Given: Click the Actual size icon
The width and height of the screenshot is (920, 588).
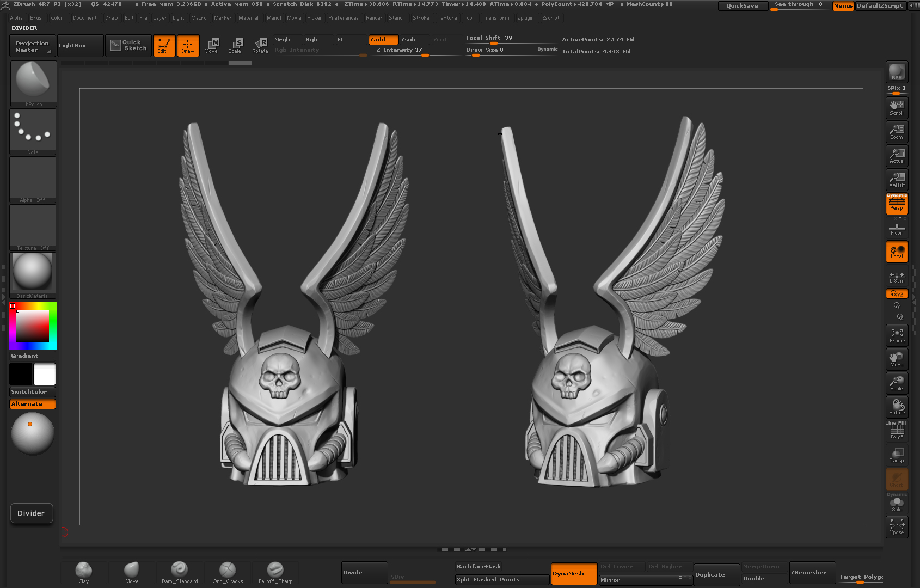Looking at the screenshot, I should pyautogui.click(x=897, y=155).
